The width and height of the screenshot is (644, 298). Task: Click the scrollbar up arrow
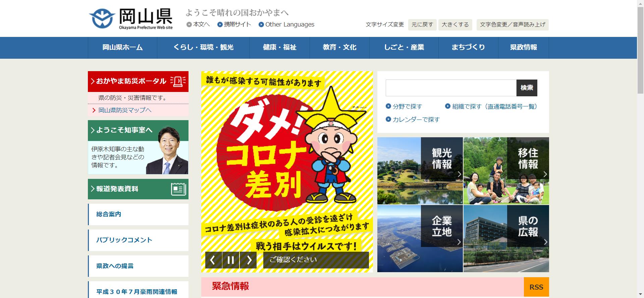640,3
